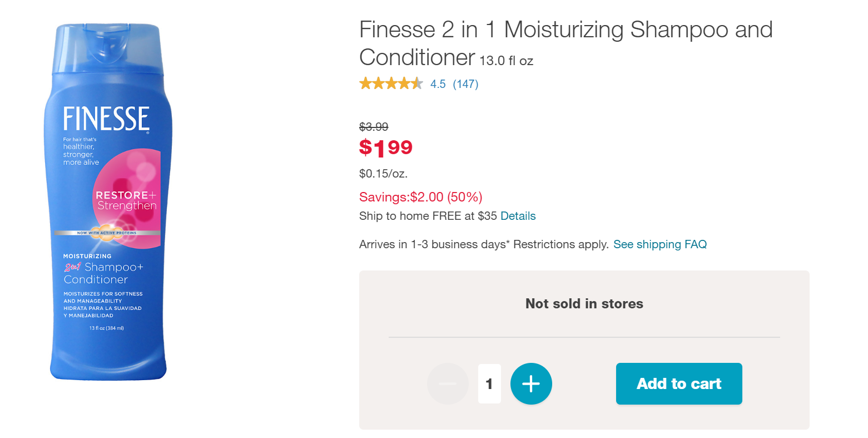Click the Not sold in stores notice
The height and width of the screenshot is (438, 868).
pos(584,303)
